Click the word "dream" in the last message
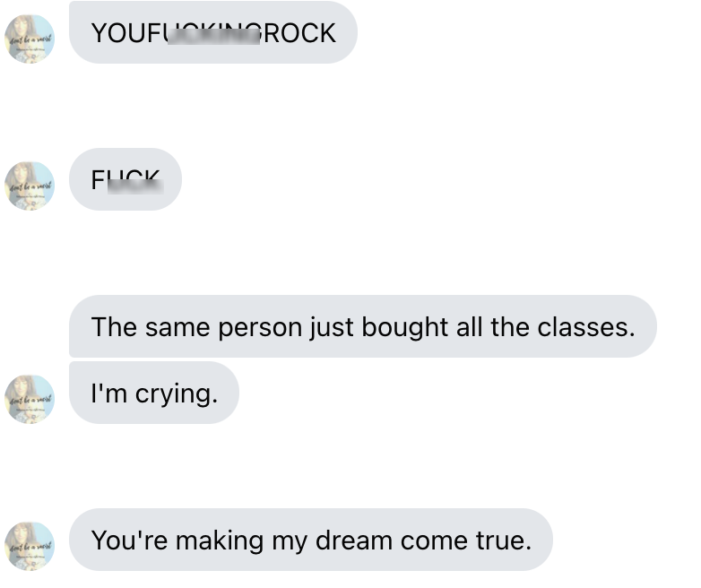This screenshot has width=701, height=588. 354,540
